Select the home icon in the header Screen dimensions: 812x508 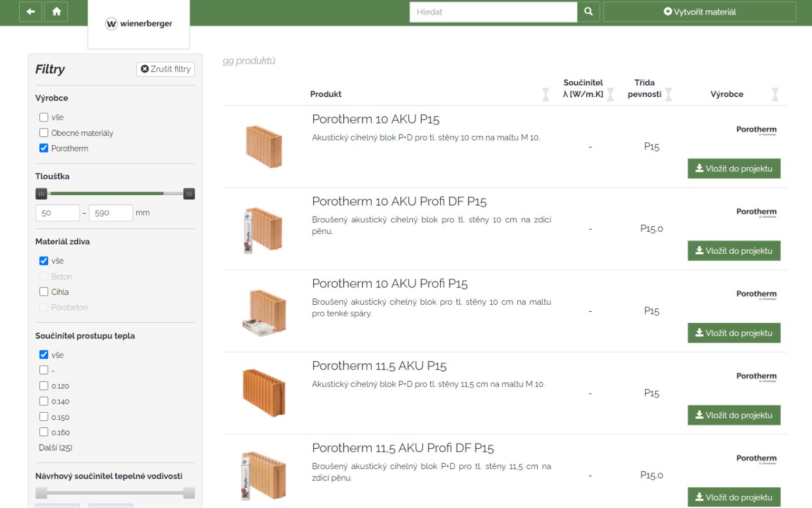(x=56, y=11)
